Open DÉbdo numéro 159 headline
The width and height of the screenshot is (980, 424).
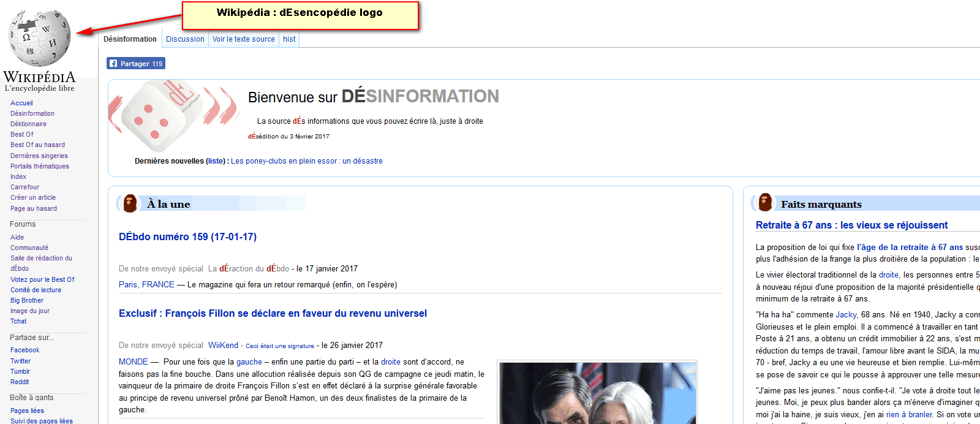coord(187,237)
